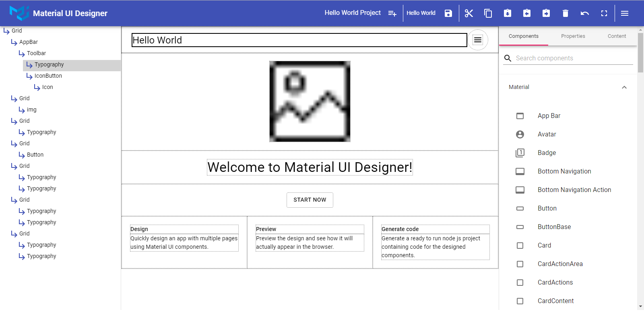Open the Content tab
Image resolution: width=644 pixels, height=318 pixels.
[x=617, y=36]
